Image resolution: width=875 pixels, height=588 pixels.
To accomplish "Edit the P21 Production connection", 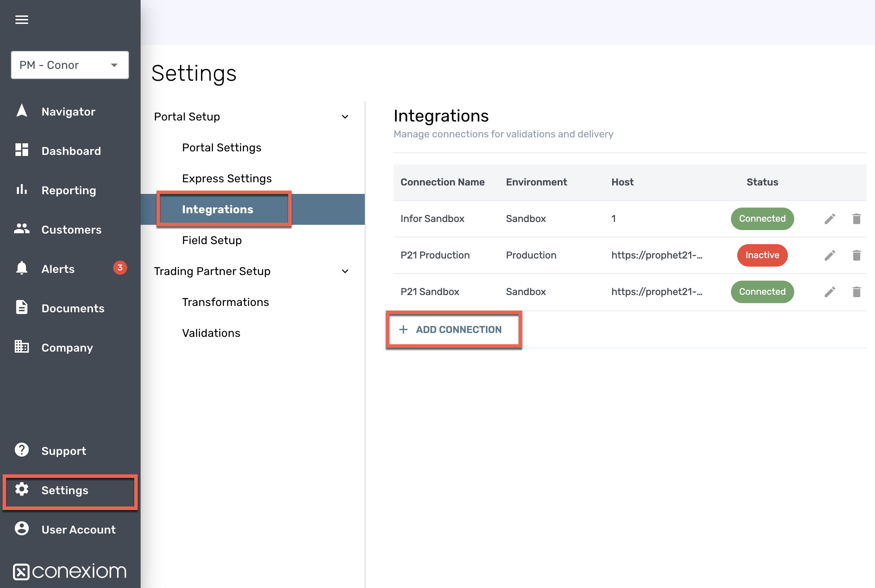I will click(830, 255).
